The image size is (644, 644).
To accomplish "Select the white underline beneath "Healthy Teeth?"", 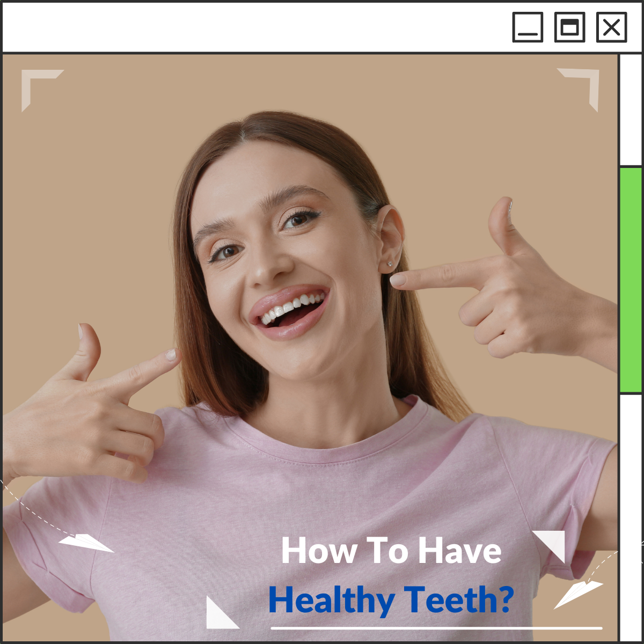I will pyautogui.click(x=436, y=627).
